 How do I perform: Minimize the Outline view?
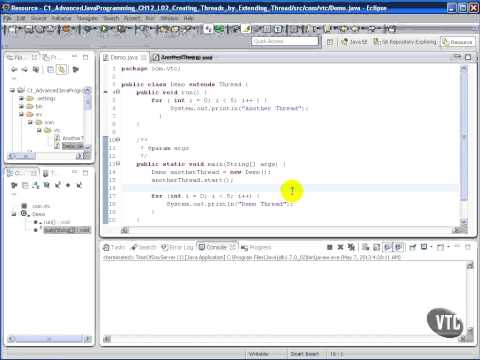click(x=75, y=172)
